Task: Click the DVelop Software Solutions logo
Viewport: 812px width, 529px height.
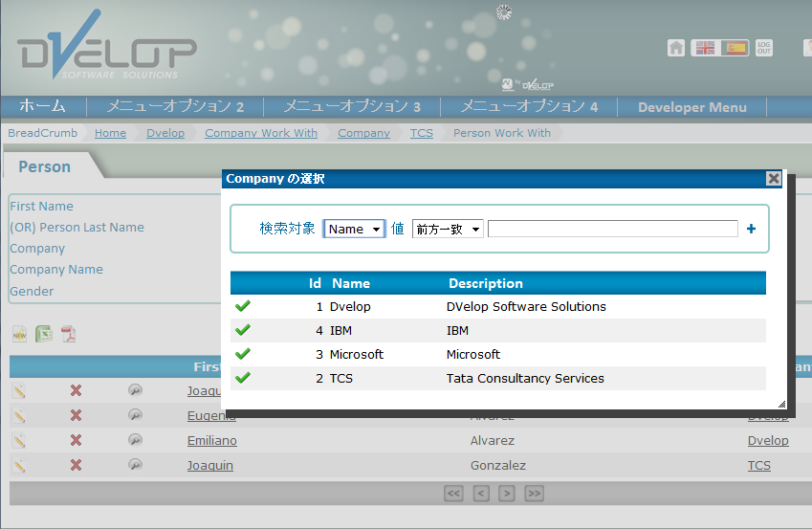Action: (107, 46)
